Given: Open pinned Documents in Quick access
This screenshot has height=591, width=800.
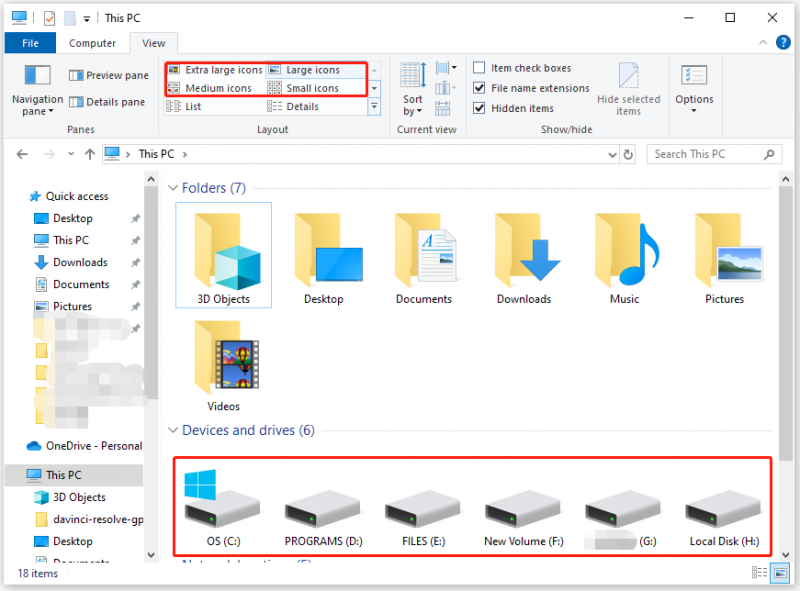Looking at the screenshot, I should pos(72,284).
